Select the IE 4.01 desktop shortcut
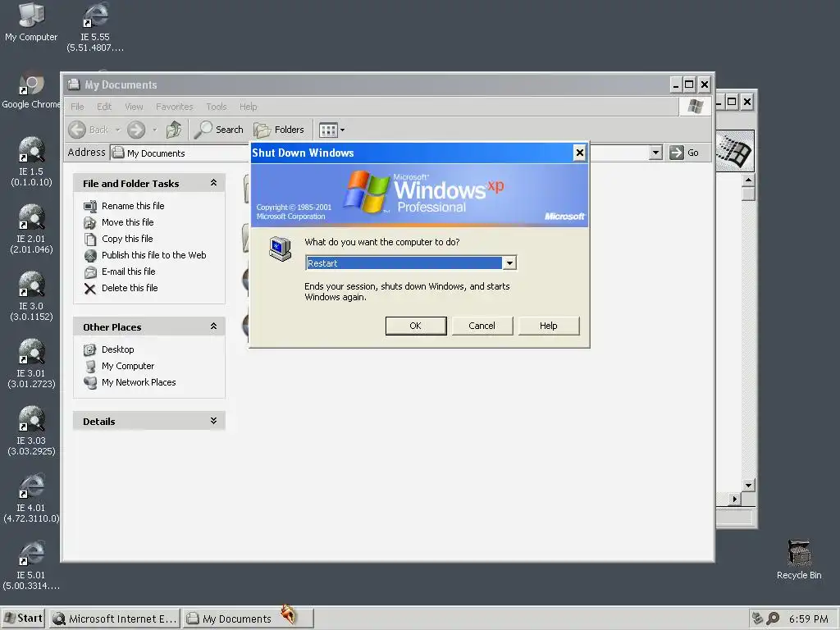Screen dimensions: 840x630 tap(31, 498)
